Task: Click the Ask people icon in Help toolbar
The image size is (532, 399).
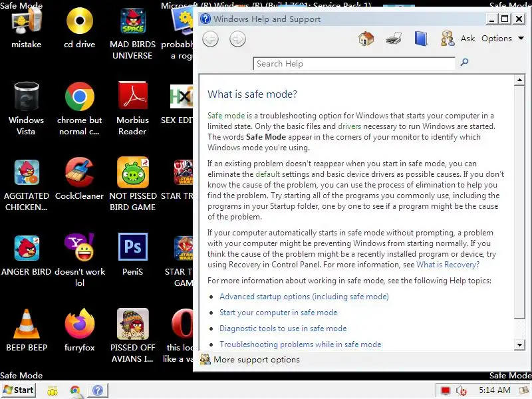Action: 448,39
